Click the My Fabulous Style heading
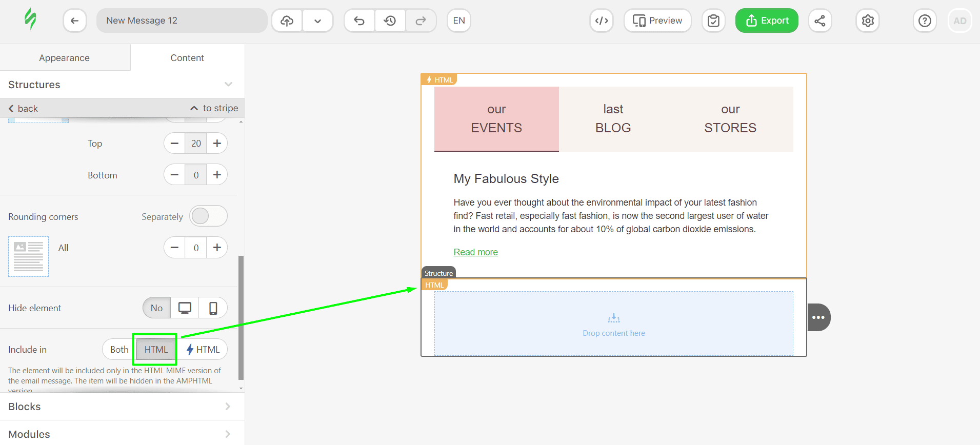 point(506,179)
